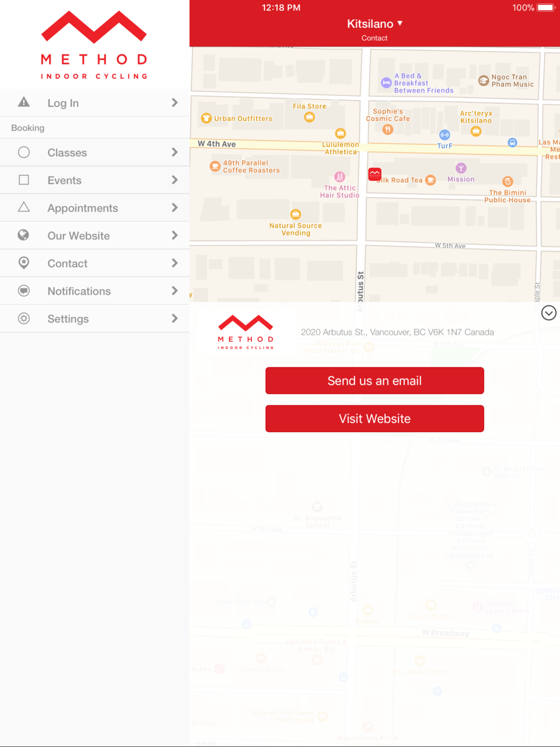This screenshot has width=560, height=747.
Task: Click the Send us an email button
Action: (375, 381)
